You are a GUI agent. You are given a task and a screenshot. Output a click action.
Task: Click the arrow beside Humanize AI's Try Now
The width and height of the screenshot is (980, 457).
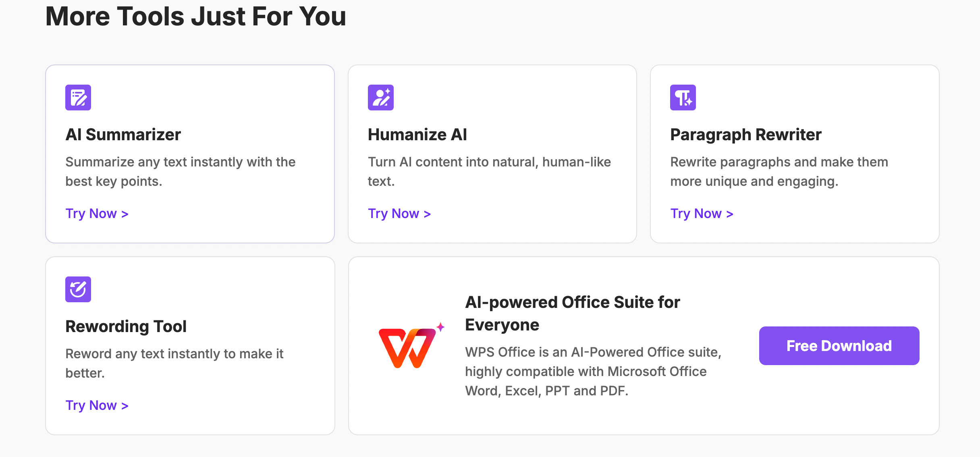click(427, 214)
